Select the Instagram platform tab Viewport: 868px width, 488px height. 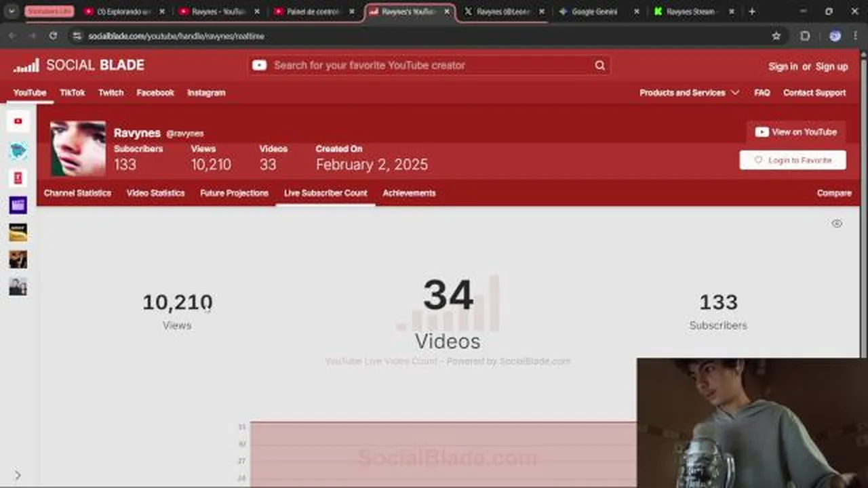[x=206, y=93]
